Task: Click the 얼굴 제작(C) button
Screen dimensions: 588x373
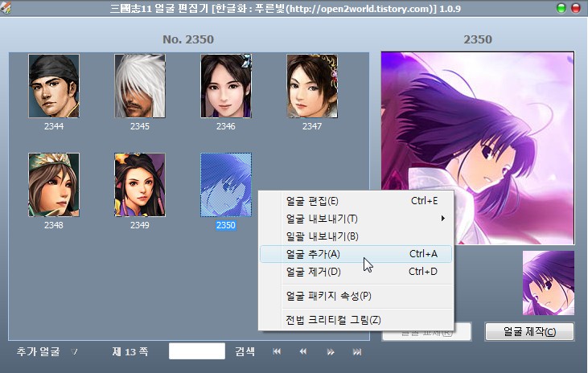Action: click(529, 331)
